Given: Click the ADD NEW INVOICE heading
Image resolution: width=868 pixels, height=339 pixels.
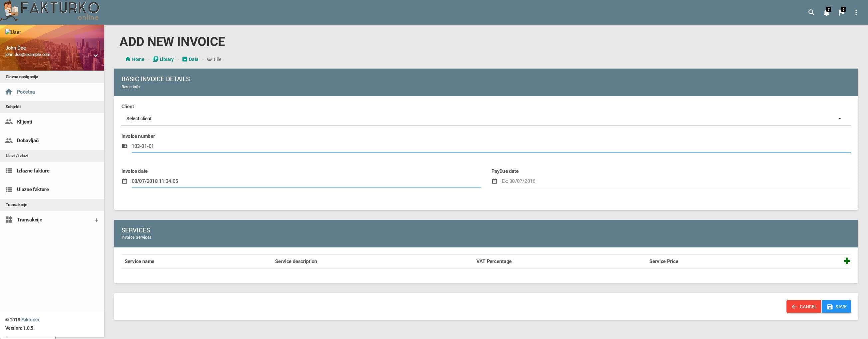Looking at the screenshot, I should click(172, 42).
